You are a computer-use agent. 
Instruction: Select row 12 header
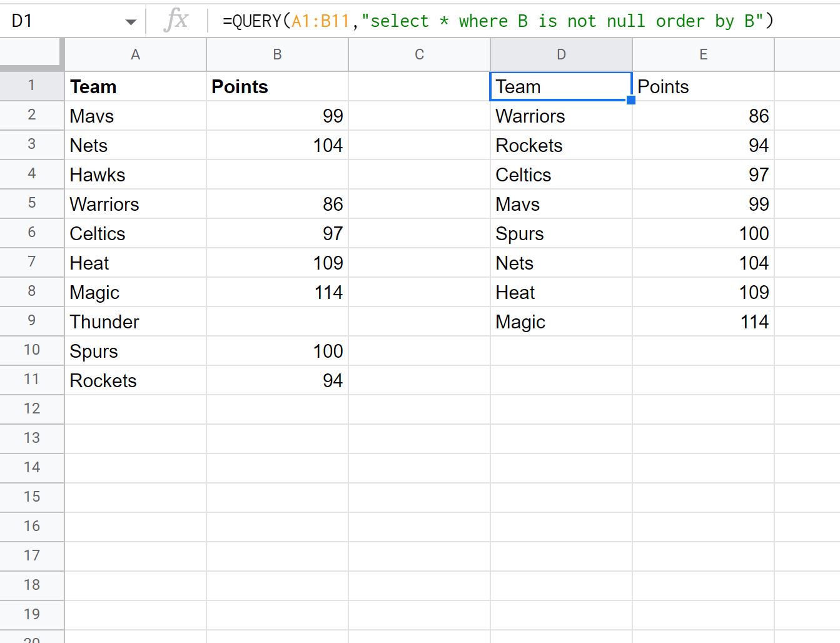click(x=32, y=409)
